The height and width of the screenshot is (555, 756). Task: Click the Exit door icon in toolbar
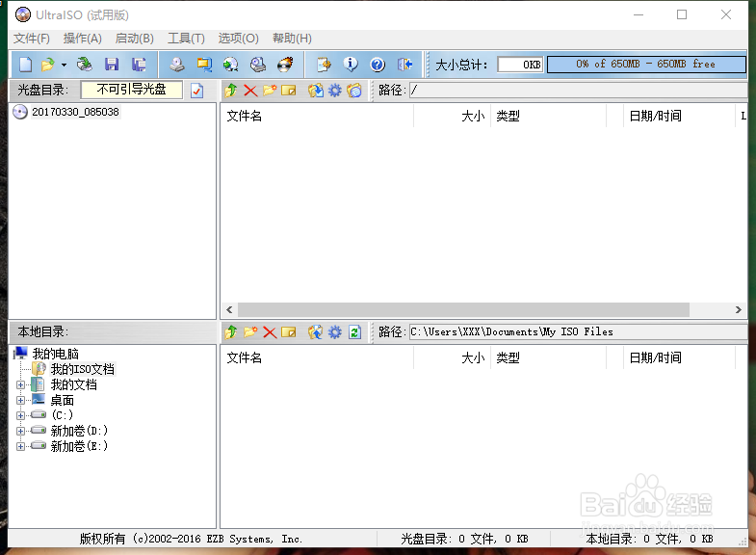[404, 65]
